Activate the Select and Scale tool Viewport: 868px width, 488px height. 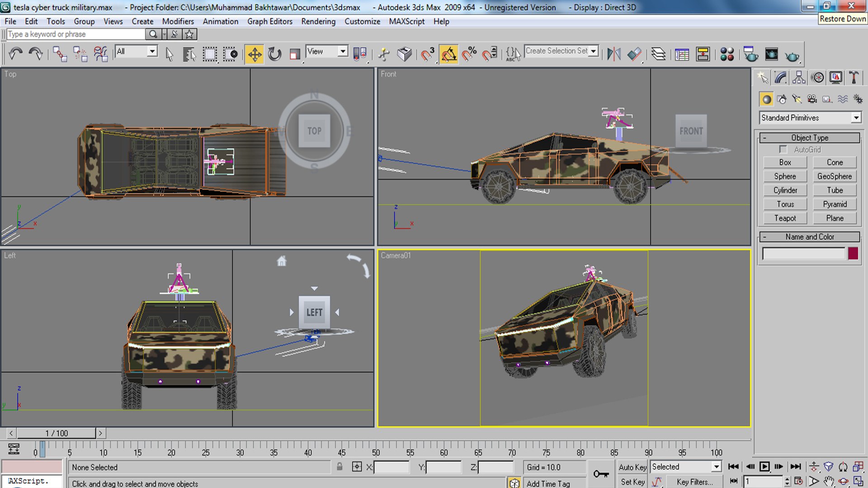tap(294, 54)
